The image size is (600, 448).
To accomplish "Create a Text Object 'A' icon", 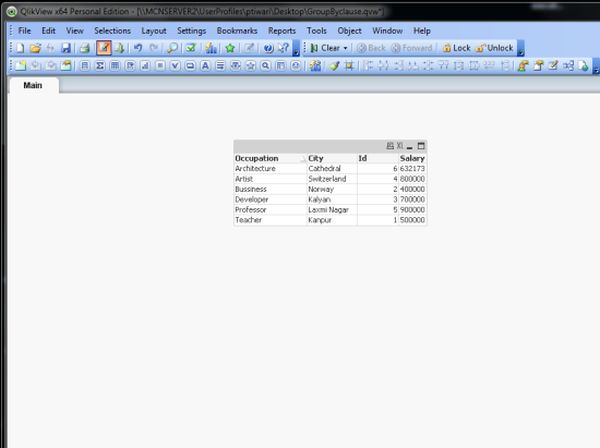I will click(x=205, y=66).
